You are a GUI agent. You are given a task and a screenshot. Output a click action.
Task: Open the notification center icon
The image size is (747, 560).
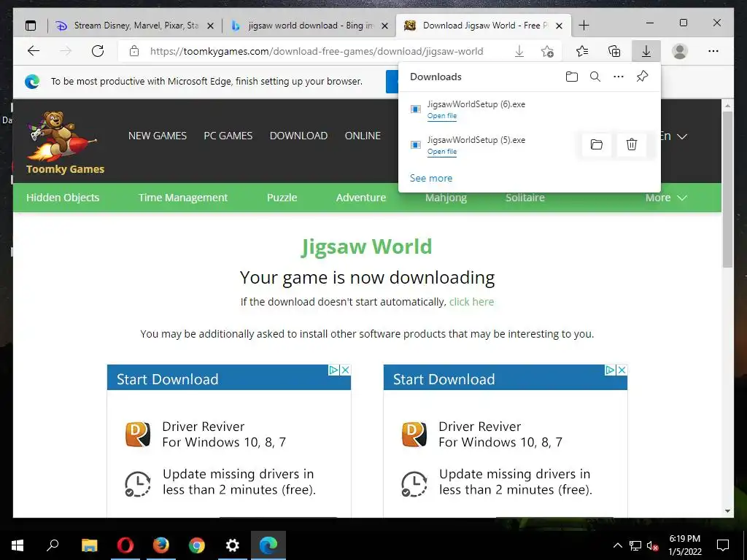(723, 545)
